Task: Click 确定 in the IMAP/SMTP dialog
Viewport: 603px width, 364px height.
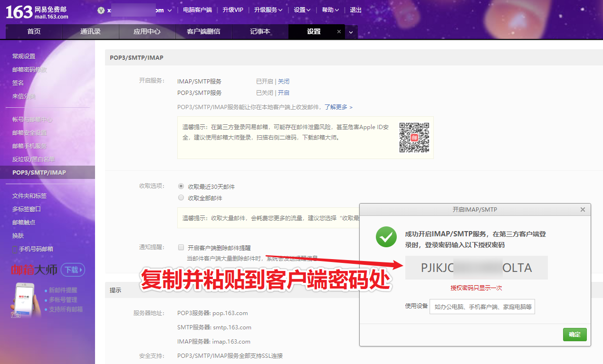Action: (x=575, y=335)
